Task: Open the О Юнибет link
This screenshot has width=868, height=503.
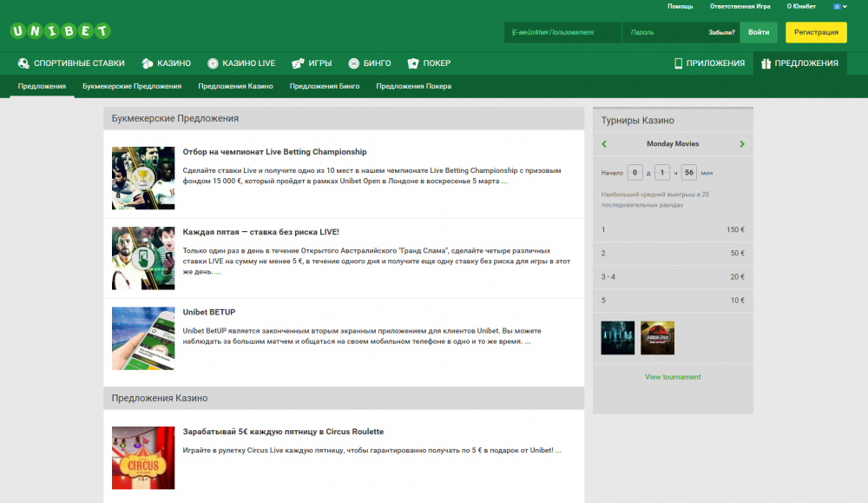Action: (801, 7)
